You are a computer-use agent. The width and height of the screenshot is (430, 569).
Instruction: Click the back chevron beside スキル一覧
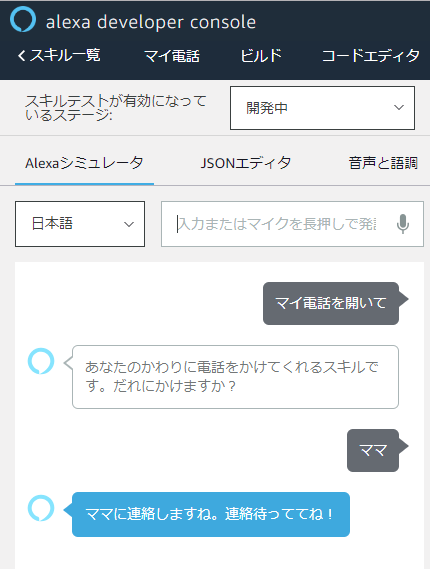tap(21, 56)
